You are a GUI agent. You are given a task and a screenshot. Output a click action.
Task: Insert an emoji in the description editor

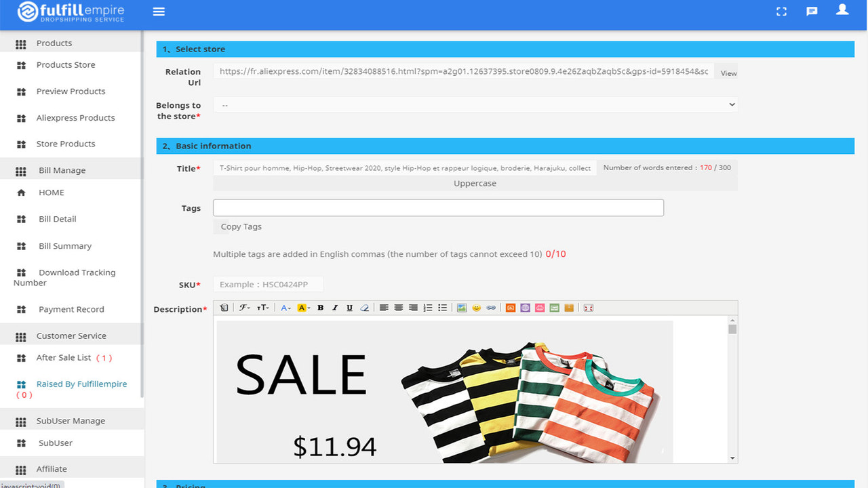[x=476, y=308]
